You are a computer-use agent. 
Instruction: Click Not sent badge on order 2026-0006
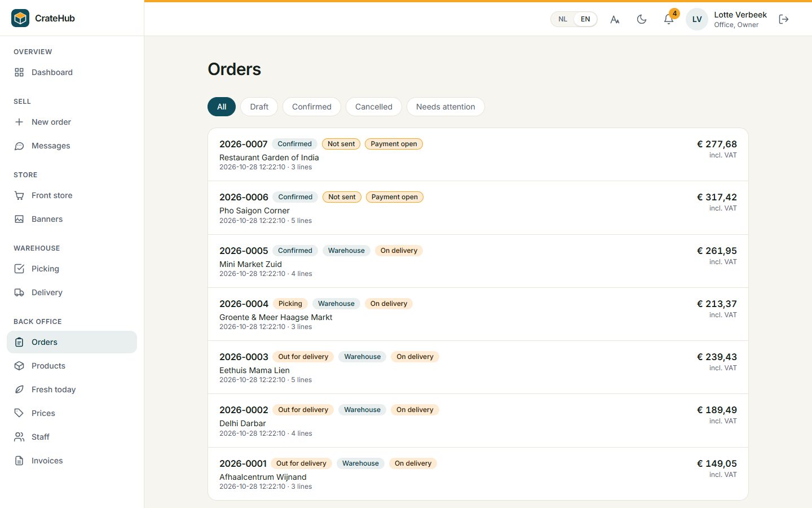tap(342, 197)
